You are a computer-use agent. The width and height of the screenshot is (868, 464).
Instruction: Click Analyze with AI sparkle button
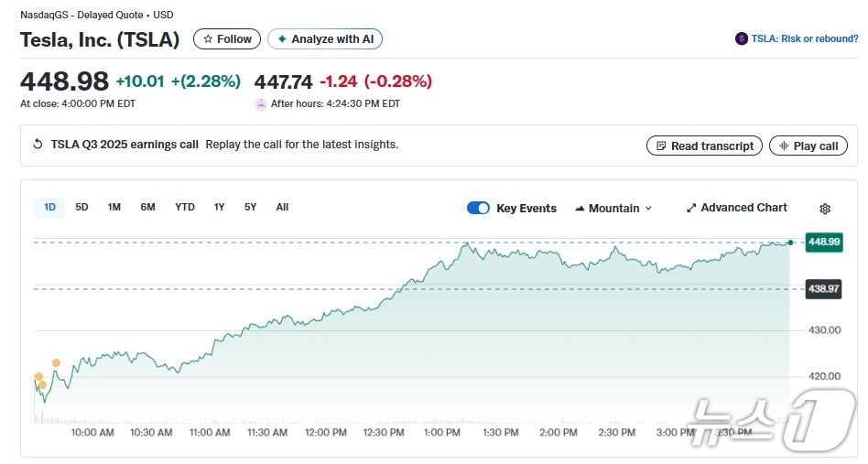[x=324, y=39]
